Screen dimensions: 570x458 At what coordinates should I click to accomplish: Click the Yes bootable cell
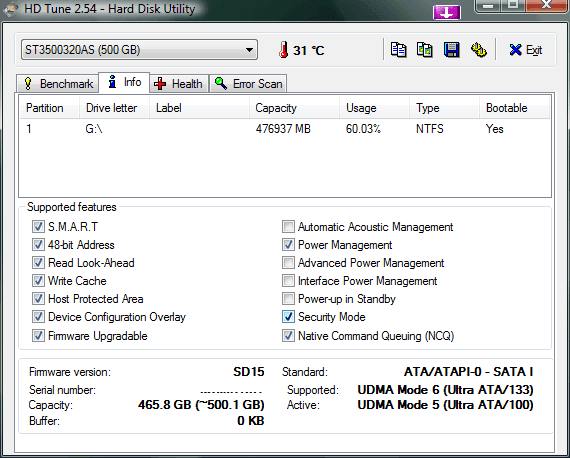tap(495, 129)
